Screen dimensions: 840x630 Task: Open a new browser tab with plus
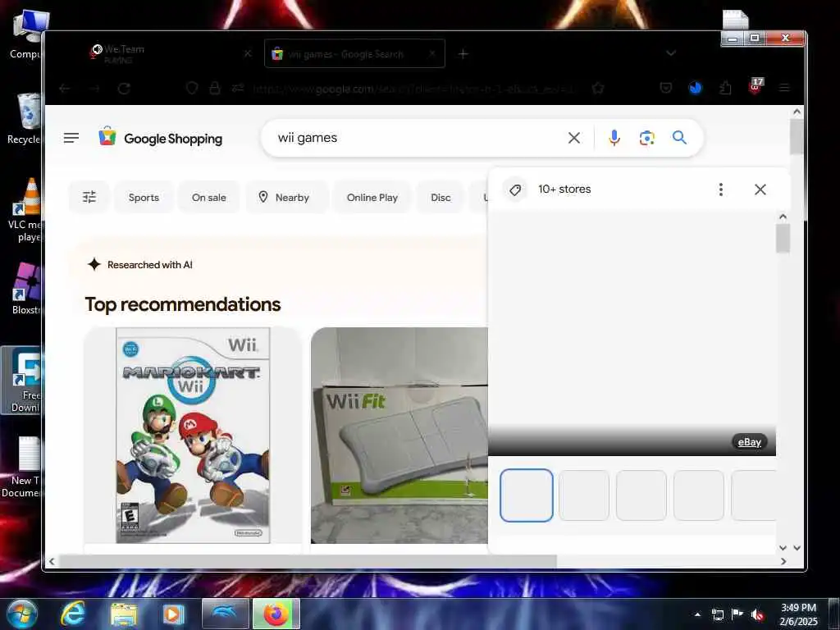[463, 54]
